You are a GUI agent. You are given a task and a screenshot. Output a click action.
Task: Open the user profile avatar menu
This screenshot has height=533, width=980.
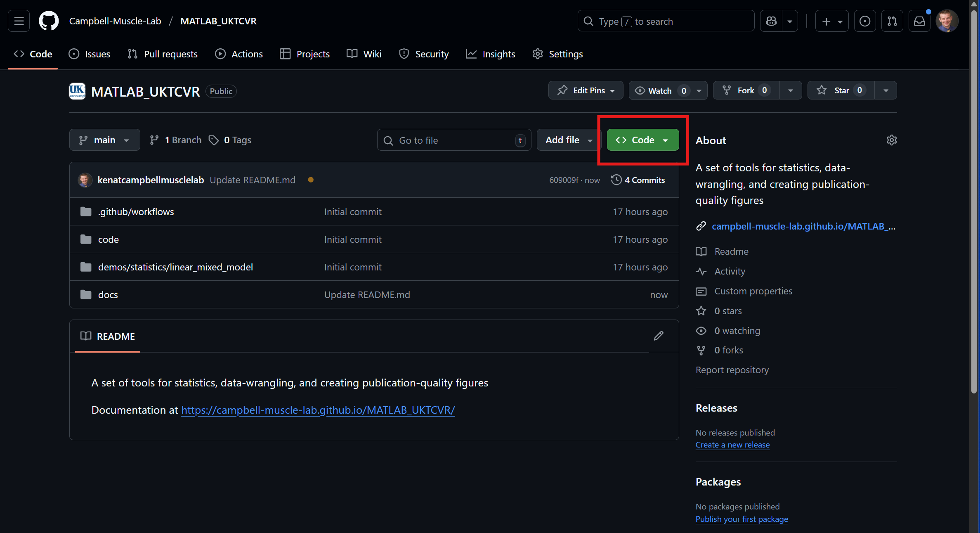coord(947,21)
